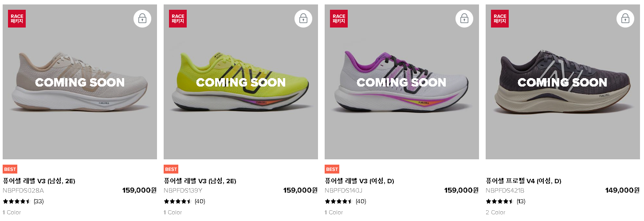Screen dimensions: 644x221
Task: Click product title above code NBPFDS139Y
Action: click(x=200, y=181)
